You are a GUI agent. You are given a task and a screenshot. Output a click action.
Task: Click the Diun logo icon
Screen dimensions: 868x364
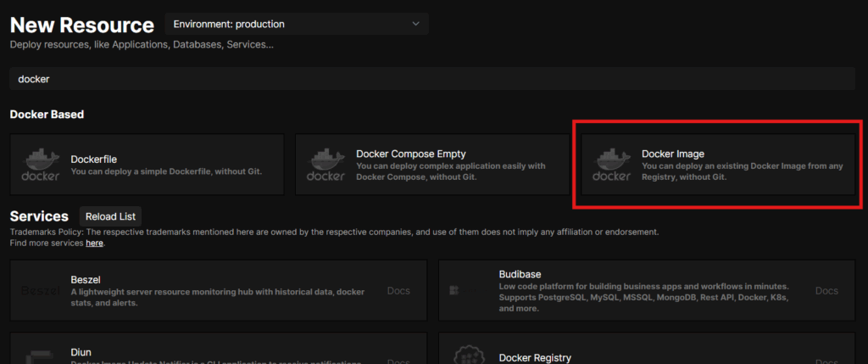[x=41, y=357]
